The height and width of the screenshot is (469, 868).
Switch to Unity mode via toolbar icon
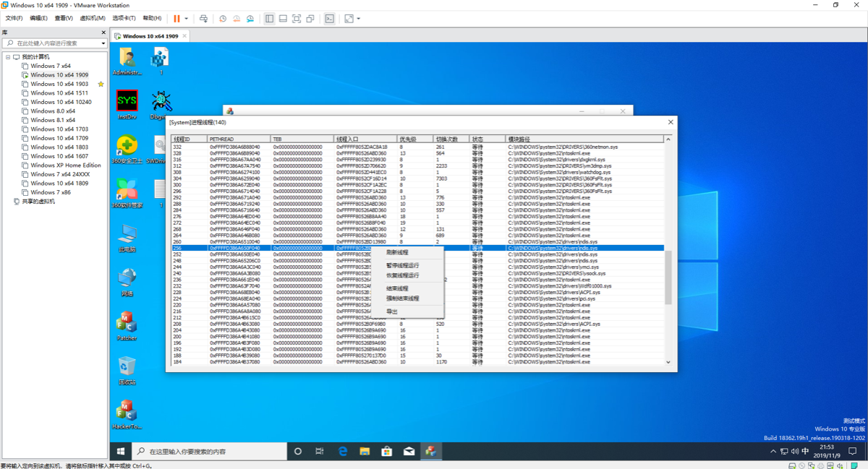(310, 18)
